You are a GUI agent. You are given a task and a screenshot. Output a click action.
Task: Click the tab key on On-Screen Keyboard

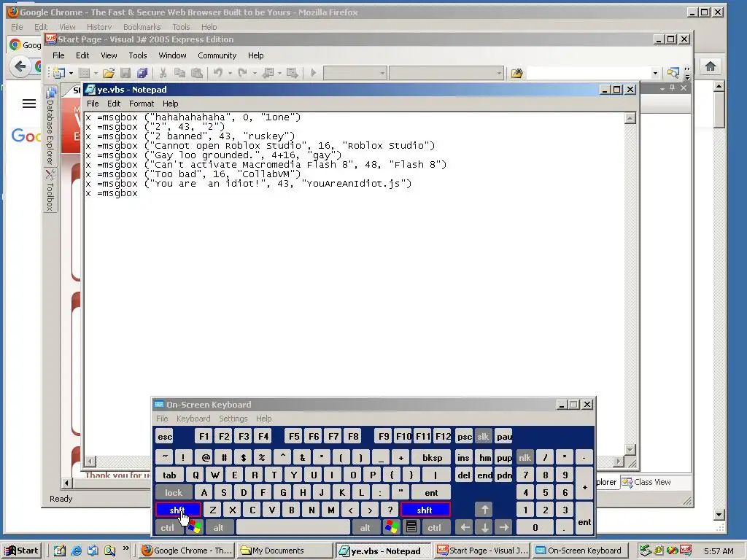click(x=169, y=475)
